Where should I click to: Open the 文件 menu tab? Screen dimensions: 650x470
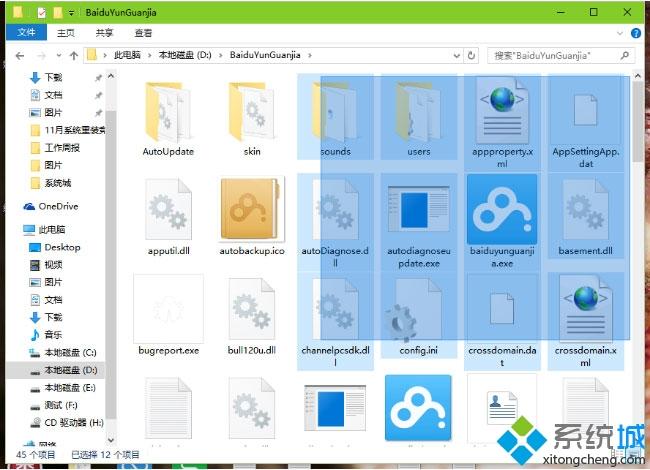click(x=26, y=32)
